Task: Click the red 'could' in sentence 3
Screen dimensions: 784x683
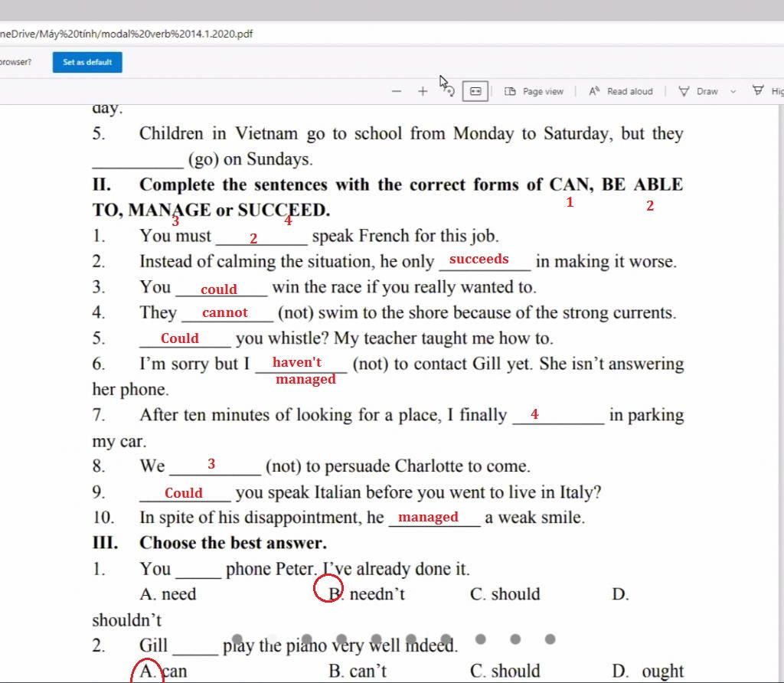Action: [x=219, y=289]
